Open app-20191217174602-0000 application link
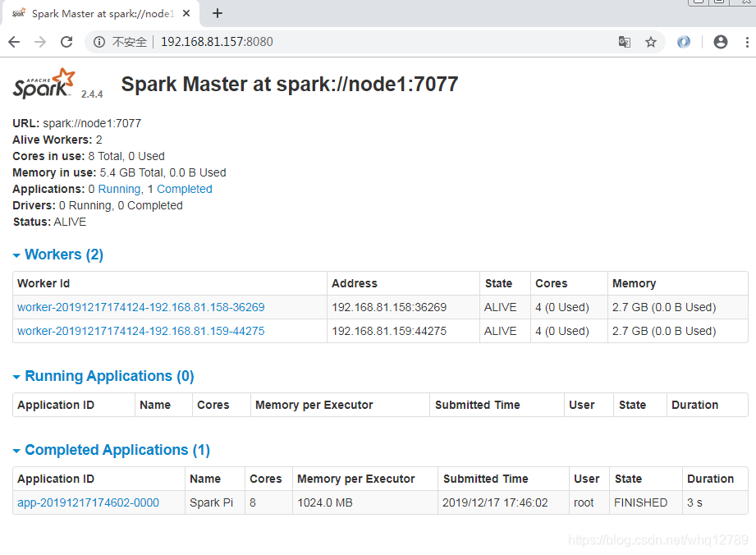Viewport: 756px width, 555px height. 88,502
